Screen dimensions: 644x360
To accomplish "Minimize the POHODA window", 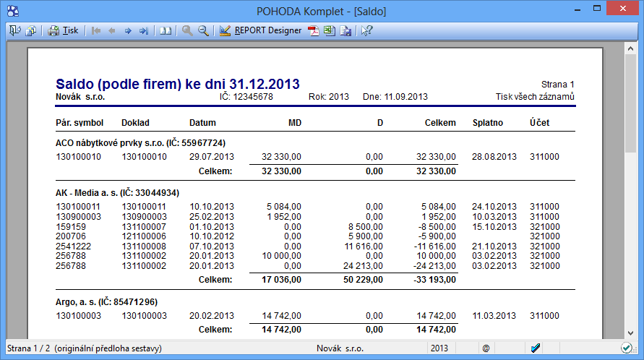I will tap(578, 9).
